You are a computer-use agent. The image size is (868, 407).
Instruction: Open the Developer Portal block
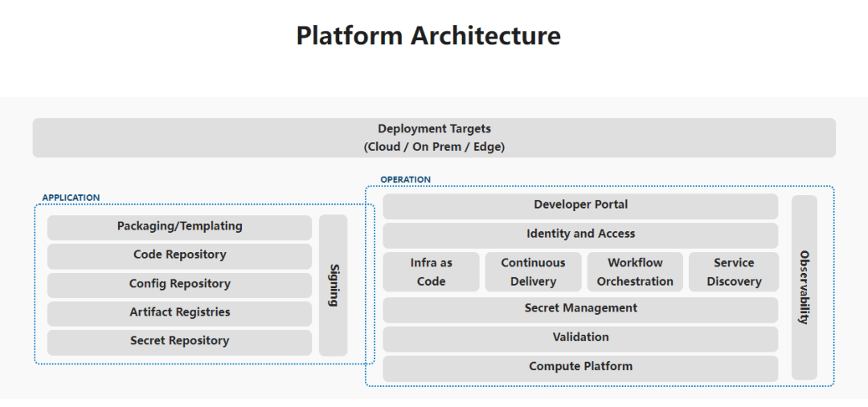pos(580,206)
